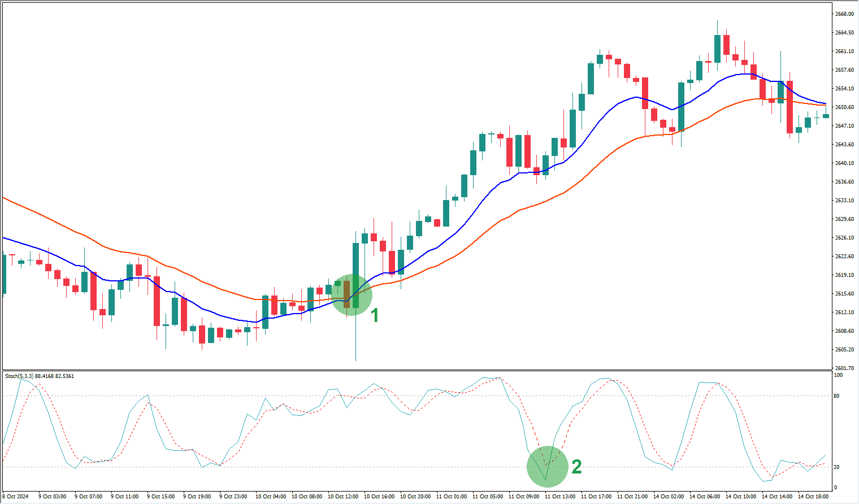The image size is (859, 504).
Task: Select the 10 Oct 20:00 label
Action: [x=415, y=497]
